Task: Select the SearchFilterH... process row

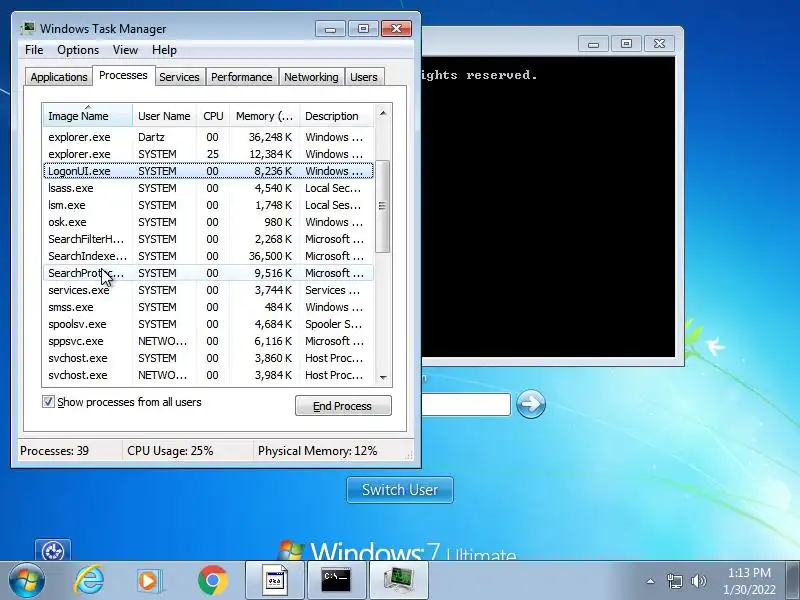Action: coord(208,239)
